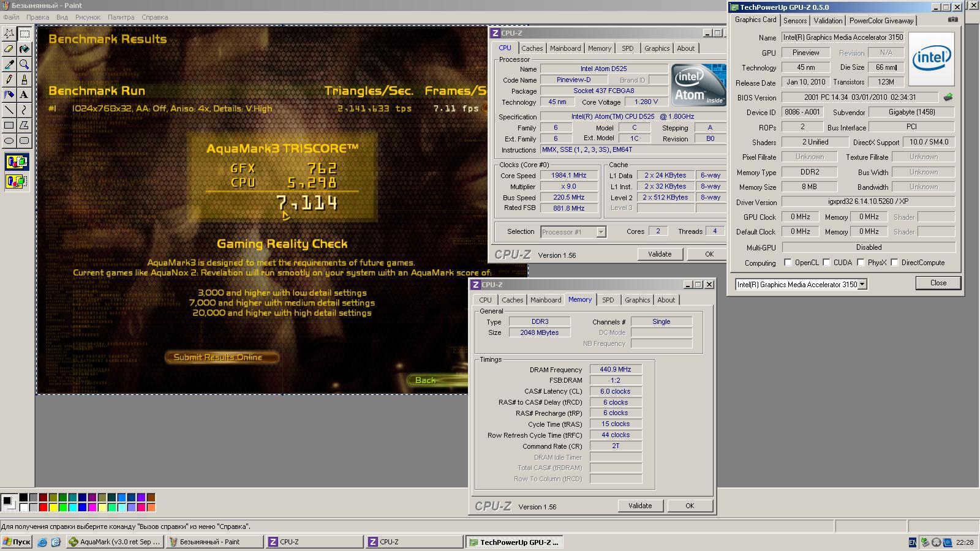The image size is (980, 551).
Task: Enable the DirectCompute checkbox
Action: tap(895, 263)
